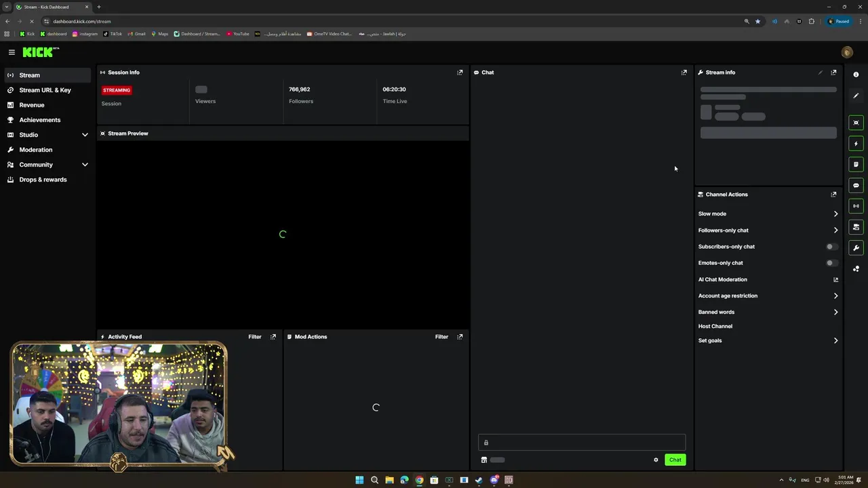
Task: Click the shop icon below the chat input
Action: [484, 460]
